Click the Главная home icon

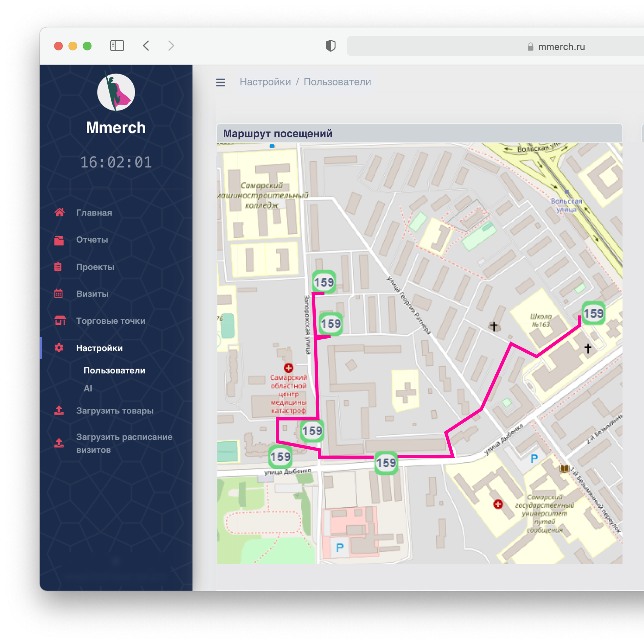[59, 212]
